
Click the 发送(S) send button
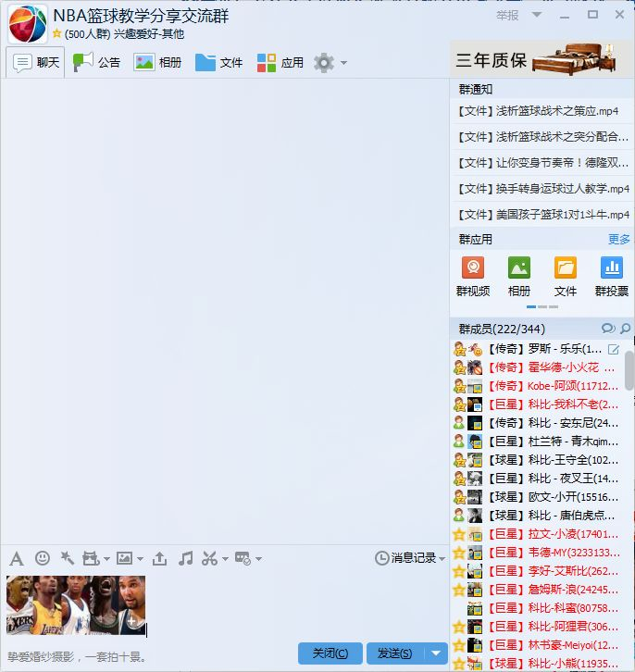395,653
